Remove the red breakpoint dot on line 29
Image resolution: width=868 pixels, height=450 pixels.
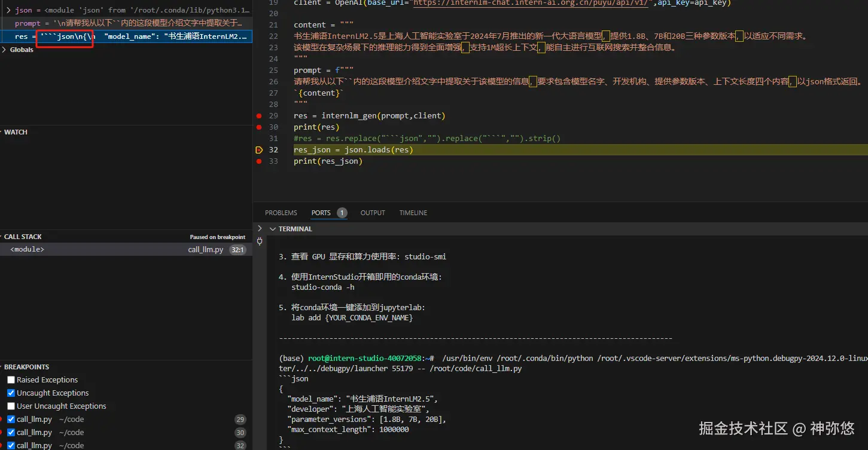pyautogui.click(x=258, y=116)
